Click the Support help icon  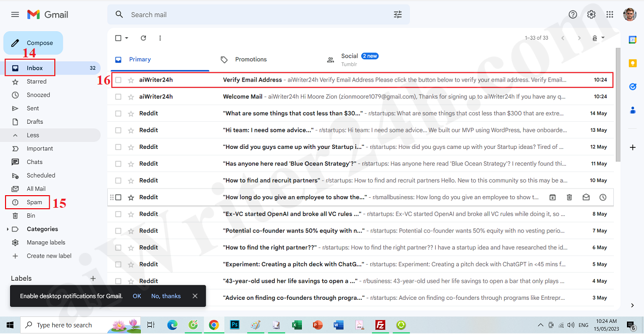click(x=573, y=15)
